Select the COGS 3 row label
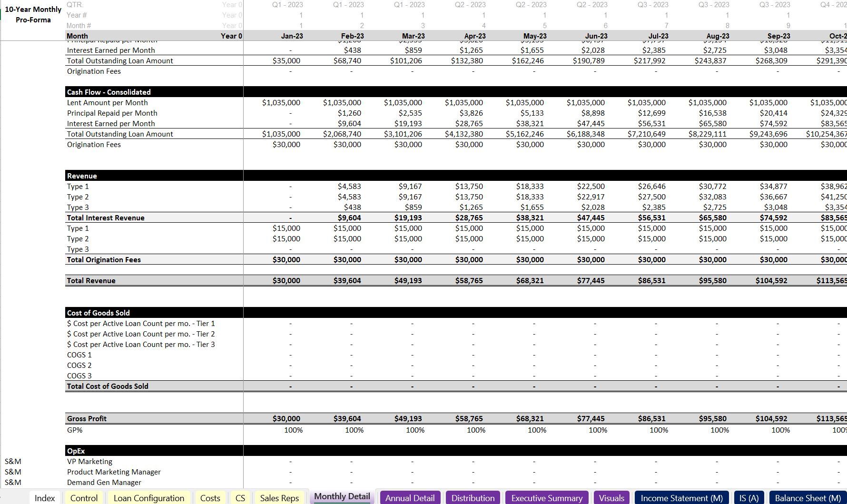 pos(79,376)
